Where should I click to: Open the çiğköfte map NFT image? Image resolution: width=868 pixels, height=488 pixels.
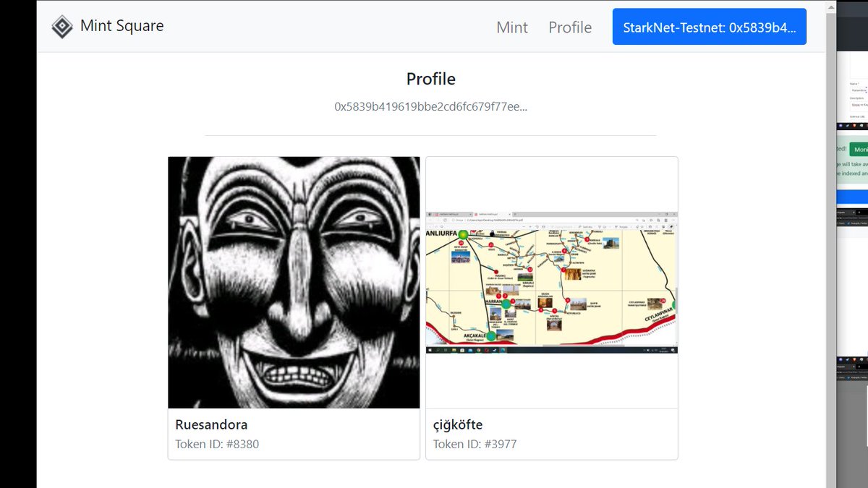coord(552,283)
